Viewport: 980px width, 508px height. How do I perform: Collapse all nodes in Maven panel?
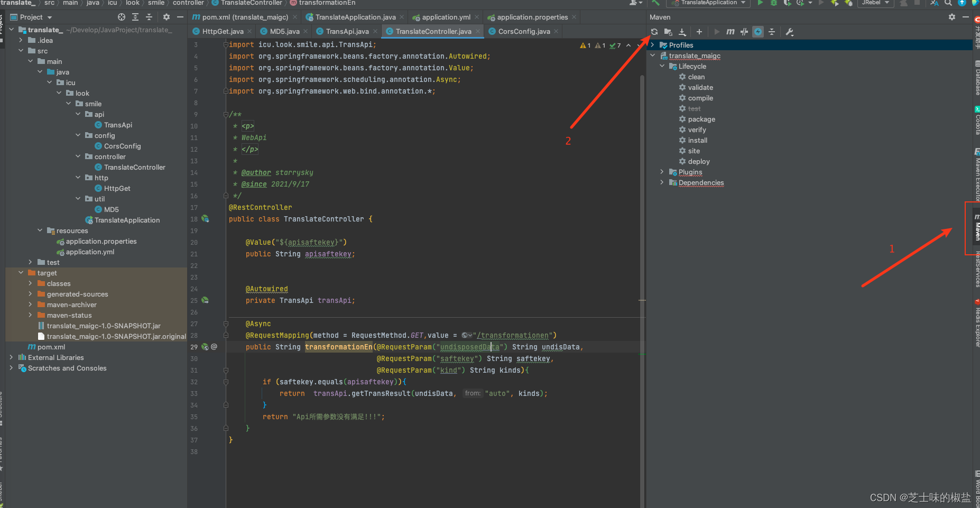(772, 32)
